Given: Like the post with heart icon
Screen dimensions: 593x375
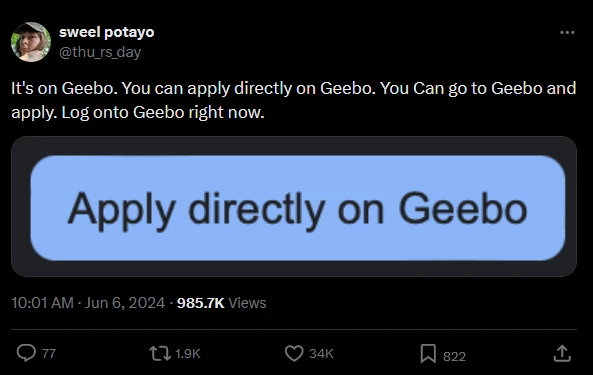Looking at the screenshot, I should tap(294, 353).
